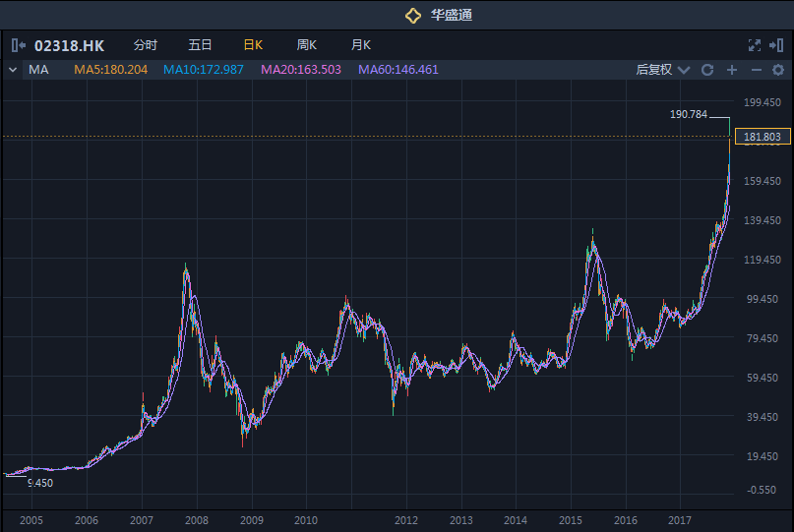This screenshot has width=794, height=532.
Task: Open the 后复权 adjustment dropdown
Action: tap(661, 70)
